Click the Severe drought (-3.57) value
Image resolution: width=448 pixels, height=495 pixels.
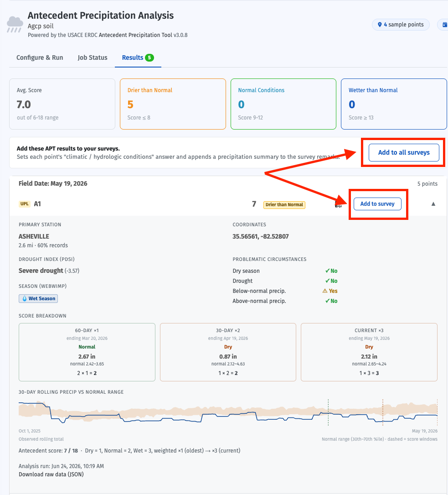tap(49, 271)
